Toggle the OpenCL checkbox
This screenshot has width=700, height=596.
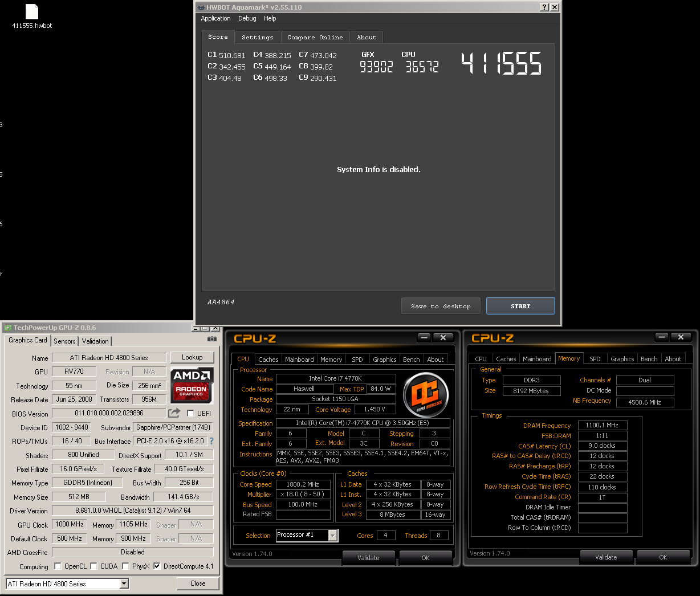coord(58,566)
